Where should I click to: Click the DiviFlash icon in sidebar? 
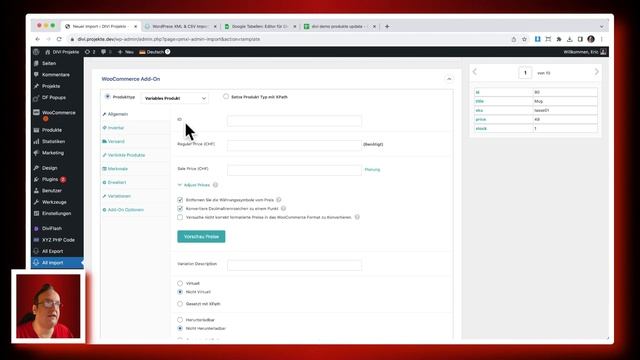click(36, 229)
